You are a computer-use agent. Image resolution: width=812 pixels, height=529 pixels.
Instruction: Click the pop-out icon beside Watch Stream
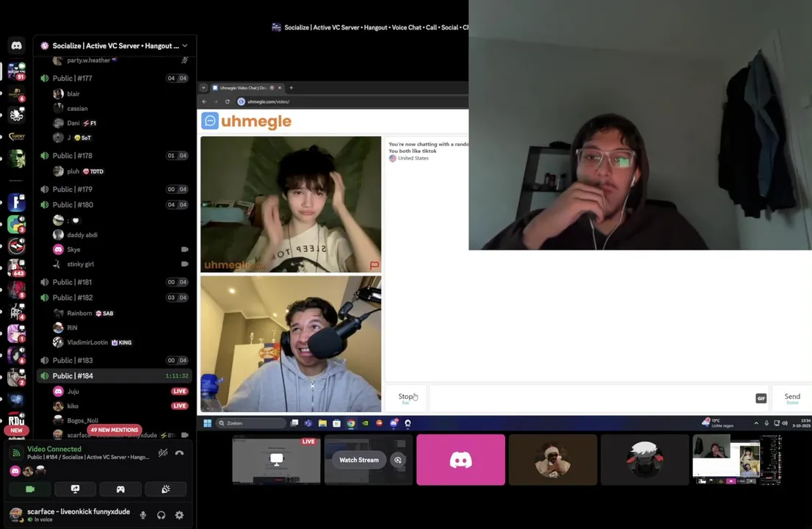398,460
